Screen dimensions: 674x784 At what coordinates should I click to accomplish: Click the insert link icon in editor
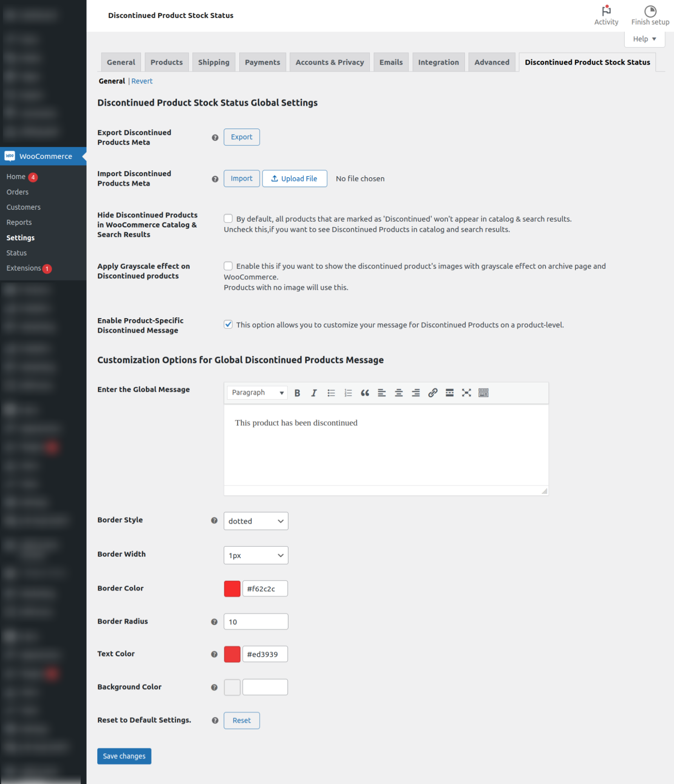coord(433,393)
